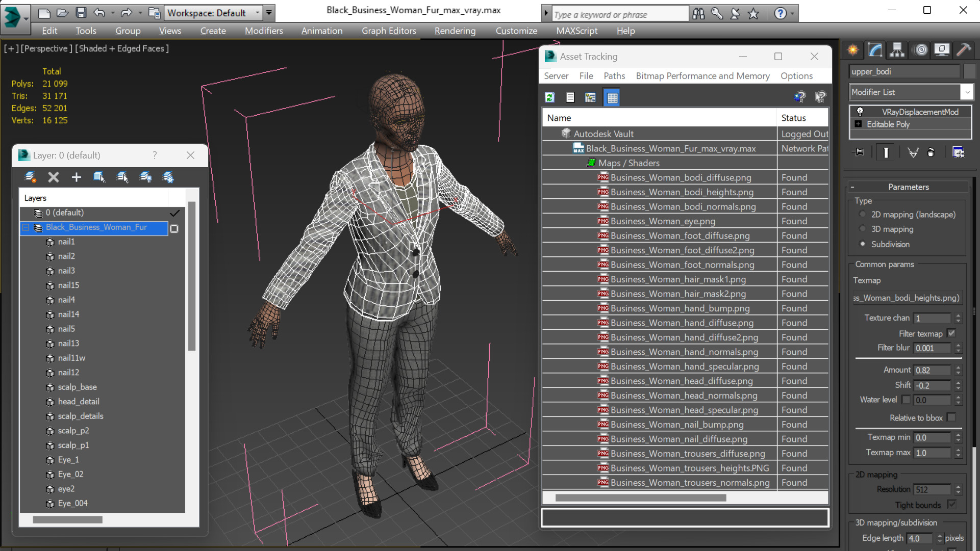The width and height of the screenshot is (980, 551).
Task: Click remove modifier trash icon
Action: [931, 152]
